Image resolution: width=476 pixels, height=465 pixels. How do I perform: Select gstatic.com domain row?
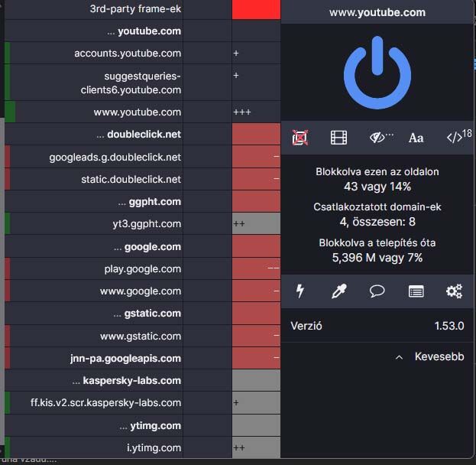(94, 314)
